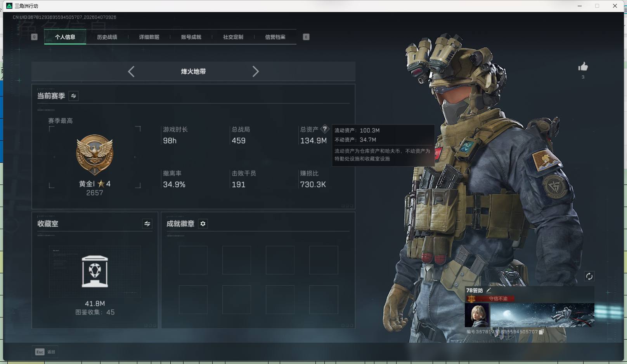This screenshot has height=364, width=627.
Task: Click the 78管防 player name
Action: tap(475, 290)
